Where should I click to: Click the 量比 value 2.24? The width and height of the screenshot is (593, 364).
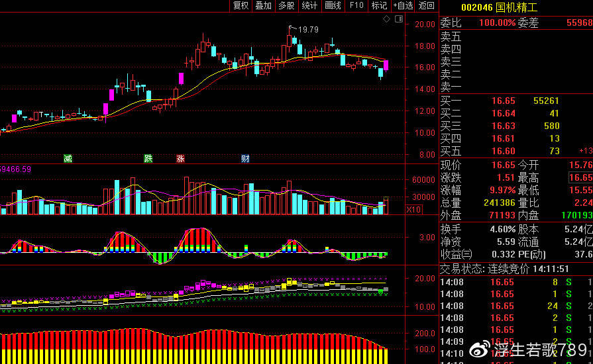584,203
